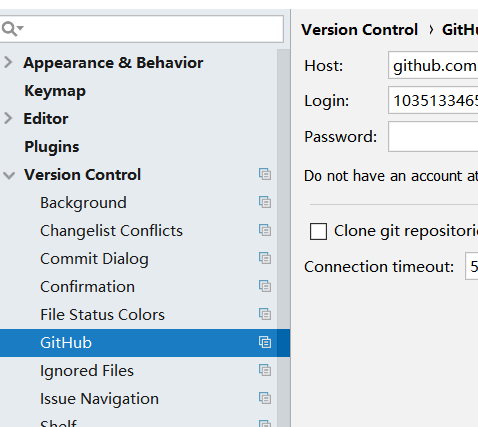The width and height of the screenshot is (478, 427).
Task: Enable the Clone git repositories checkbox
Action: pos(318,231)
